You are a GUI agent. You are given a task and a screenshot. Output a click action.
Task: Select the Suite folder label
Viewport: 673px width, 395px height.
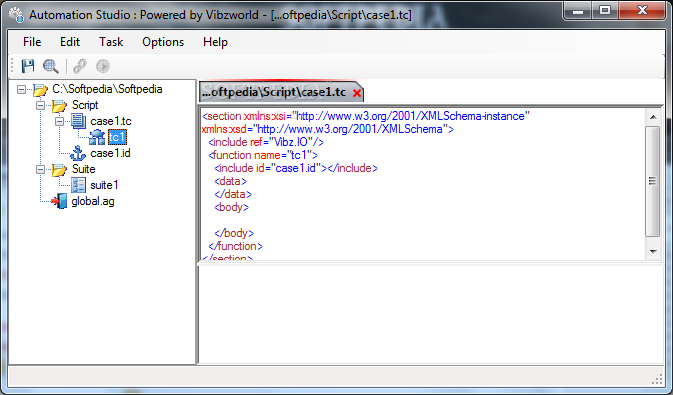click(x=84, y=169)
